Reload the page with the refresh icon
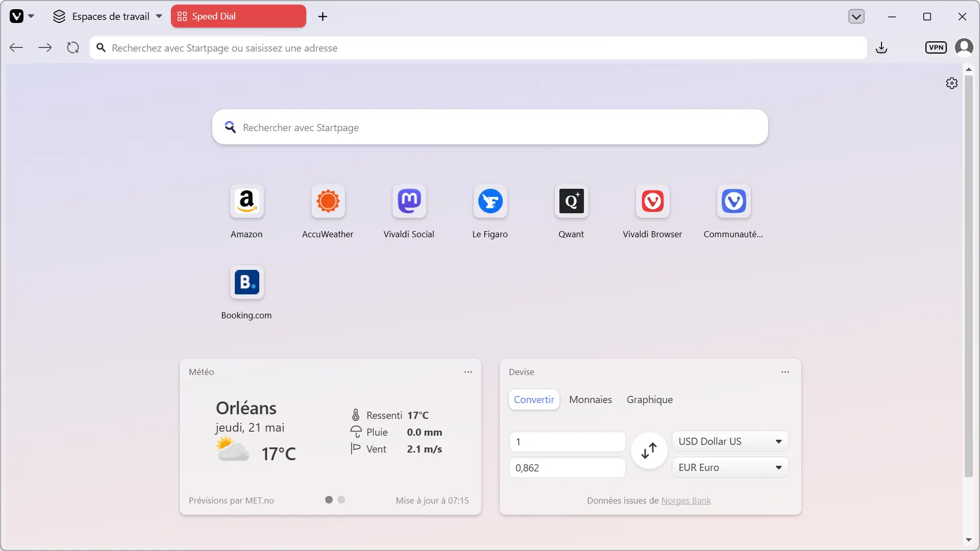 point(73,47)
